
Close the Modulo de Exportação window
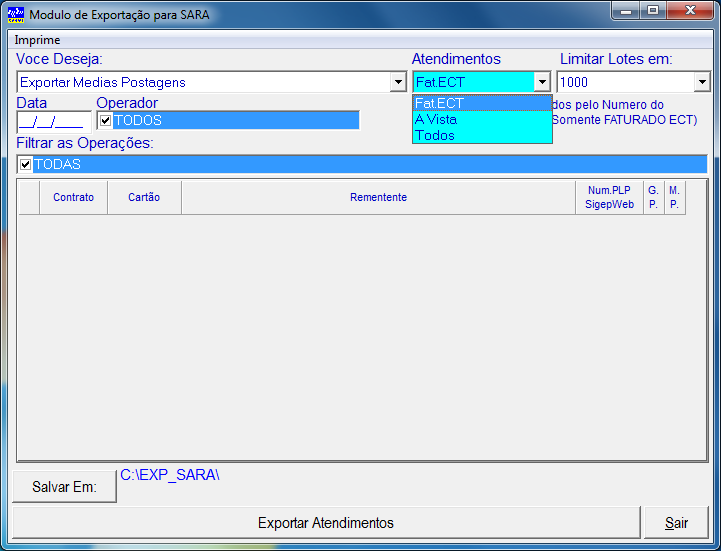[x=690, y=11]
